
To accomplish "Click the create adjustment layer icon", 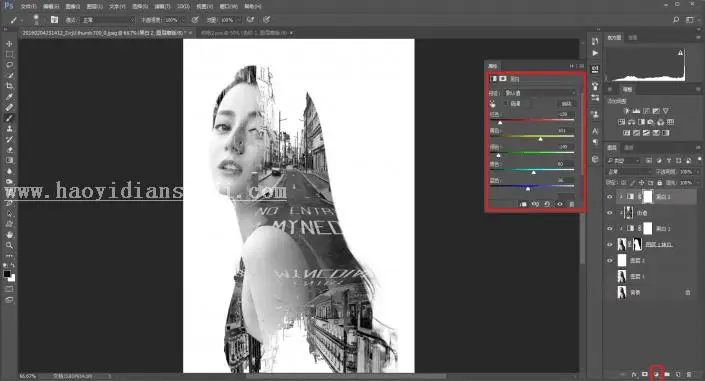I will (656, 374).
